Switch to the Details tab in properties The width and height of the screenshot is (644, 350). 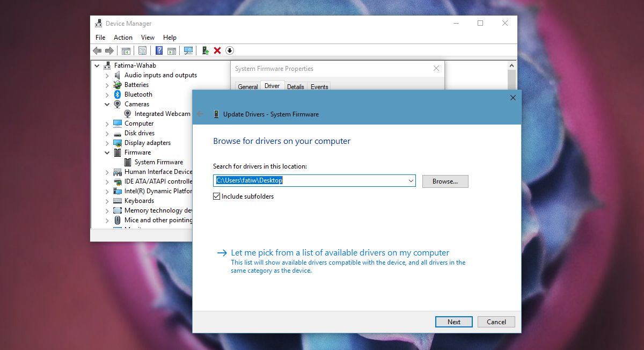pyautogui.click(x=296, y=86)
